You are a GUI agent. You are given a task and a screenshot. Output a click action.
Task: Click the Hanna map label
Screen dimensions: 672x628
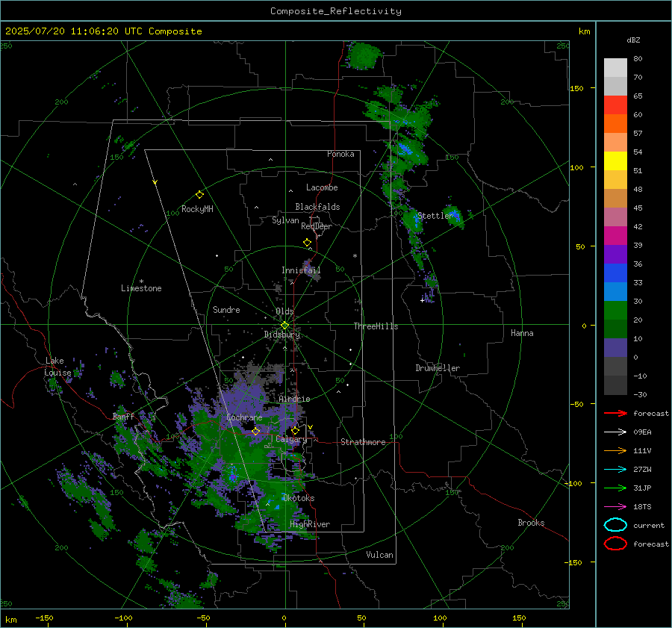coord(522,333)
